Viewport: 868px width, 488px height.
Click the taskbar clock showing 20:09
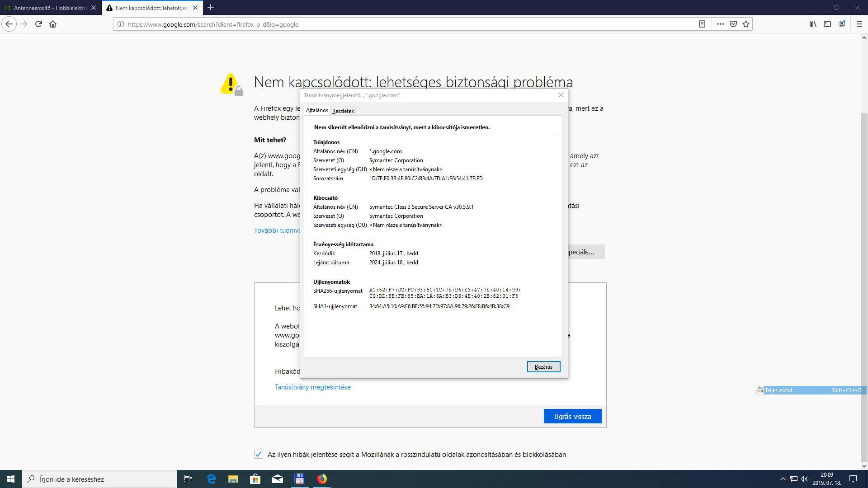pyautogui.click(x=827, y=479)
